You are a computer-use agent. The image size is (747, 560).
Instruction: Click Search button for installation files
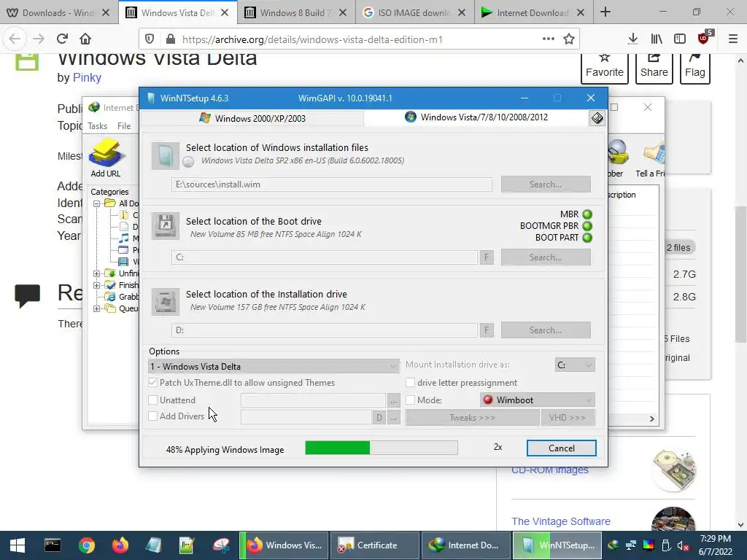pyautogui.click(x=546, y=184)
